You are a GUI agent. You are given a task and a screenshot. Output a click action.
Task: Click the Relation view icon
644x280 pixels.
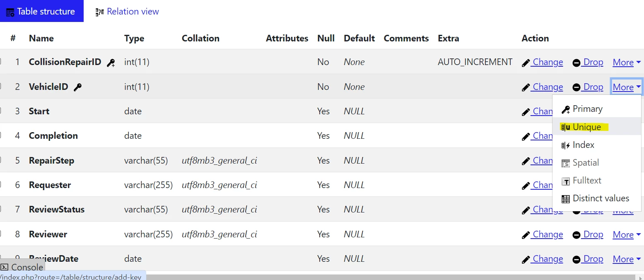100,12
